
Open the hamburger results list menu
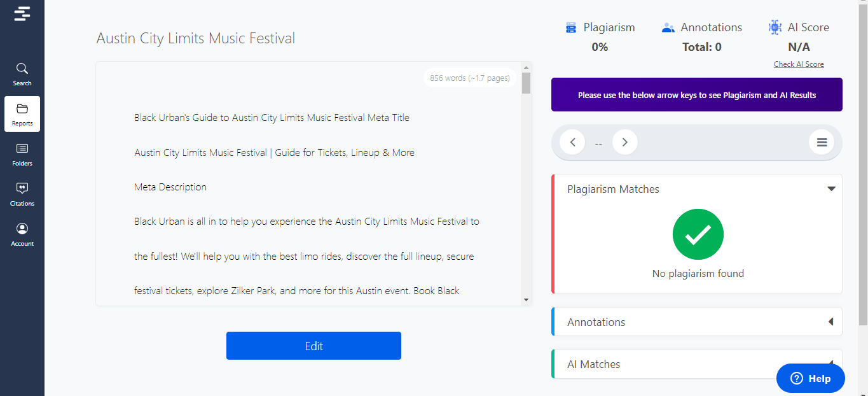(x=822, y=142)
